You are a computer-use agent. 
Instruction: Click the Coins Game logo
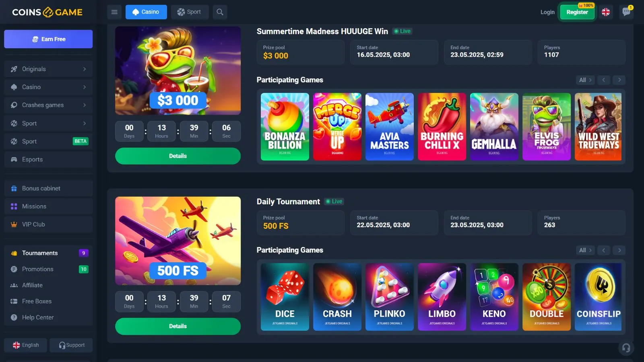click(x=47, y=12)
